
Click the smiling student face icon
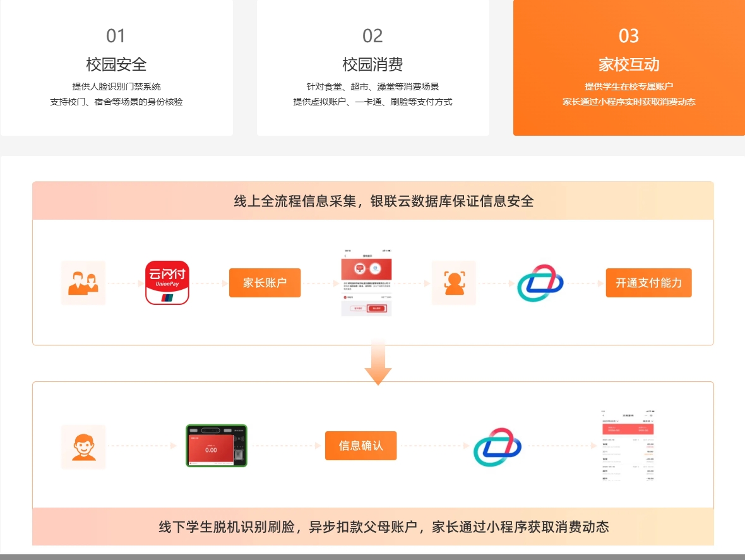[83, 446]
